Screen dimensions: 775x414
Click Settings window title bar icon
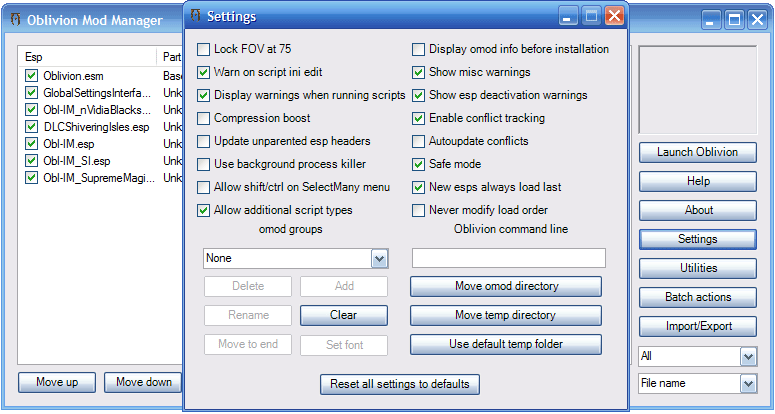[196, 15]
